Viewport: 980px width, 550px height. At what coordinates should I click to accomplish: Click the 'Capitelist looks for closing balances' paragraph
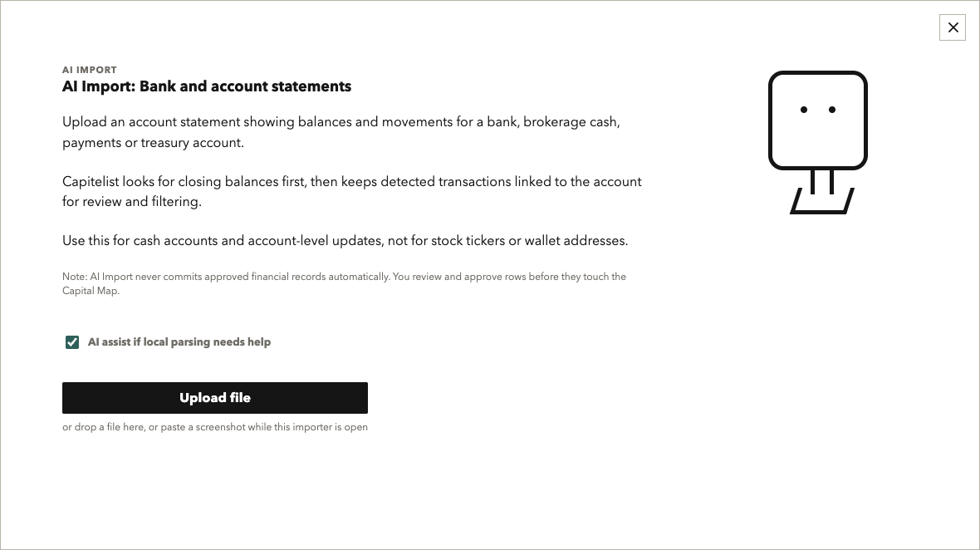352,191
